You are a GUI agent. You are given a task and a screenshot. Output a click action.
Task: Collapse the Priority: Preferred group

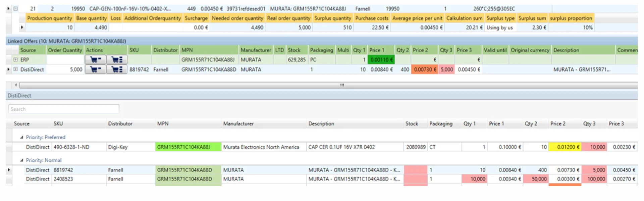[x=22, y=137]
